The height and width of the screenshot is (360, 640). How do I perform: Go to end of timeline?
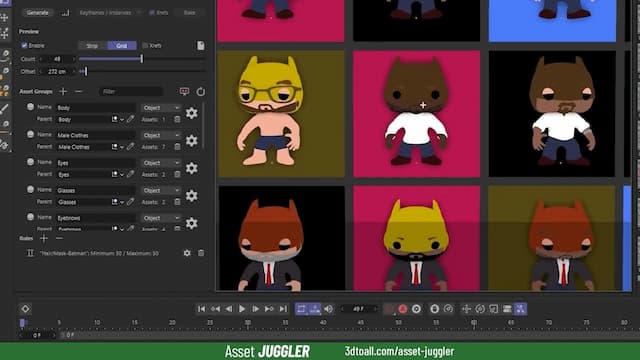point(283,309)
